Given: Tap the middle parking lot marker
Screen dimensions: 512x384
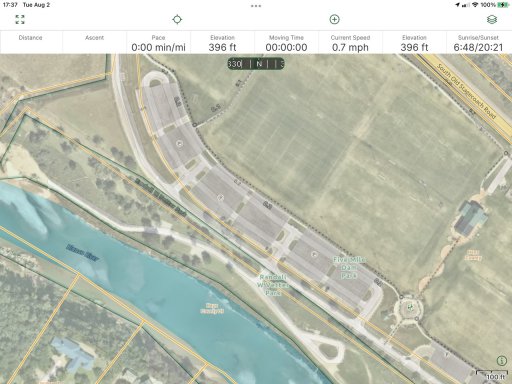Looking at the screenshot, I should (x=220, y=197).
